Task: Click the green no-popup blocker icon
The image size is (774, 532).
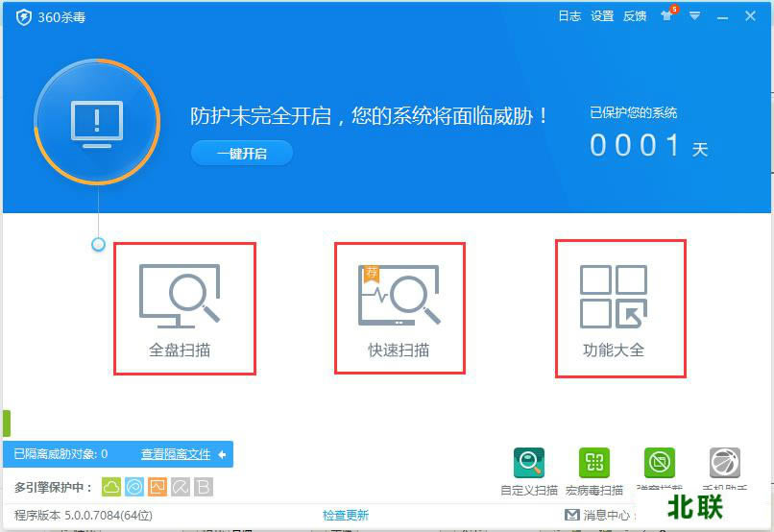Action: coord(660,463)
